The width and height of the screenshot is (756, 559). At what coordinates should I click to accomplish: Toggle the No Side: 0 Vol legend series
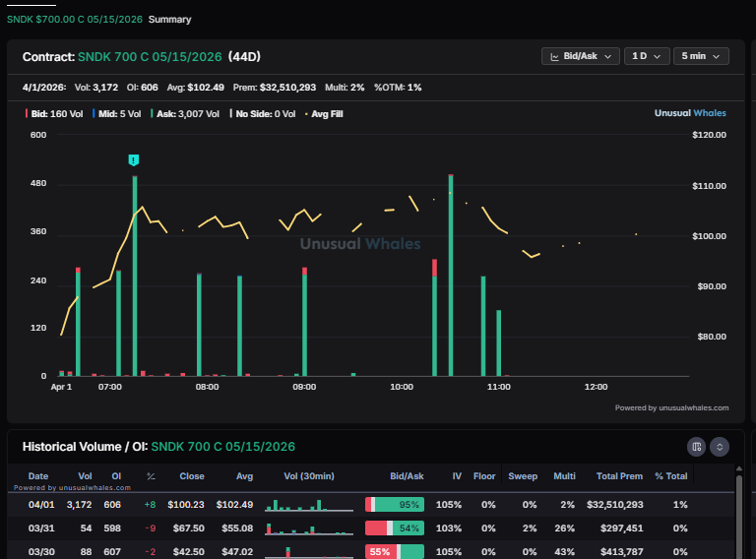click(x=263, y=114)
